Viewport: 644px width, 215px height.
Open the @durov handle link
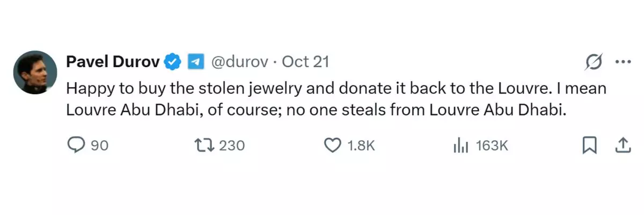click(x=239, y=62)
